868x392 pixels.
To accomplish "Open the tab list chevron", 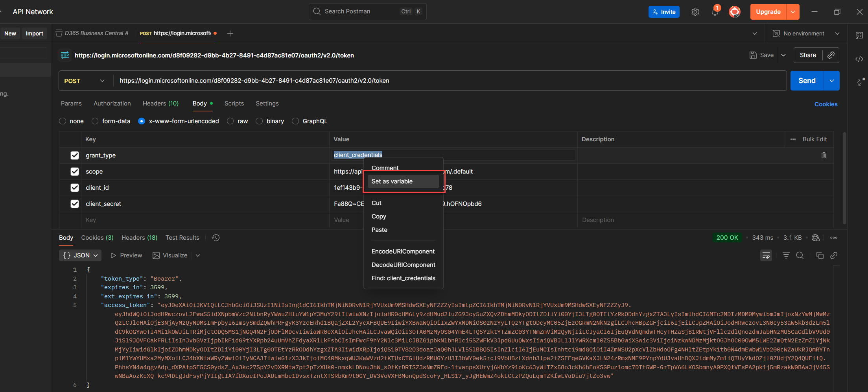I will click(x=755, y=33).
